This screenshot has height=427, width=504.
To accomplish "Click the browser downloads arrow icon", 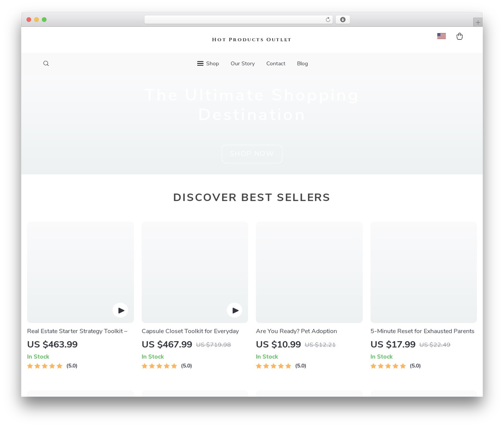I will click(343, 20).
